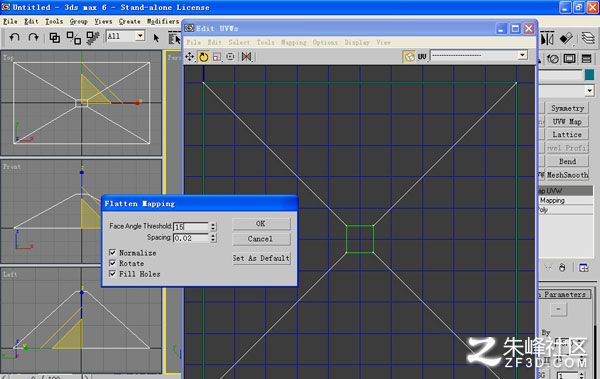Open the Edit menu in 3ds max

[31, 21]
